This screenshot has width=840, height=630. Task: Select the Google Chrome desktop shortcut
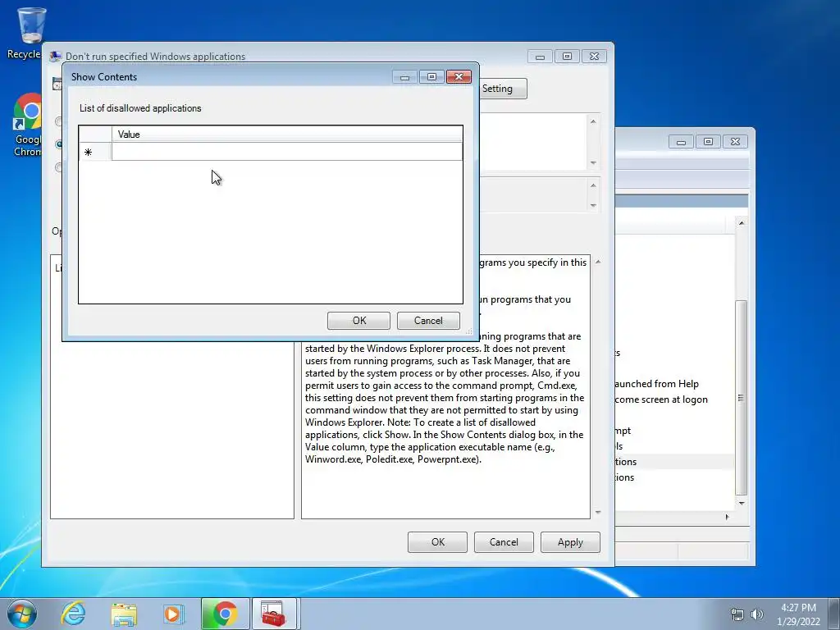point(27,125)
